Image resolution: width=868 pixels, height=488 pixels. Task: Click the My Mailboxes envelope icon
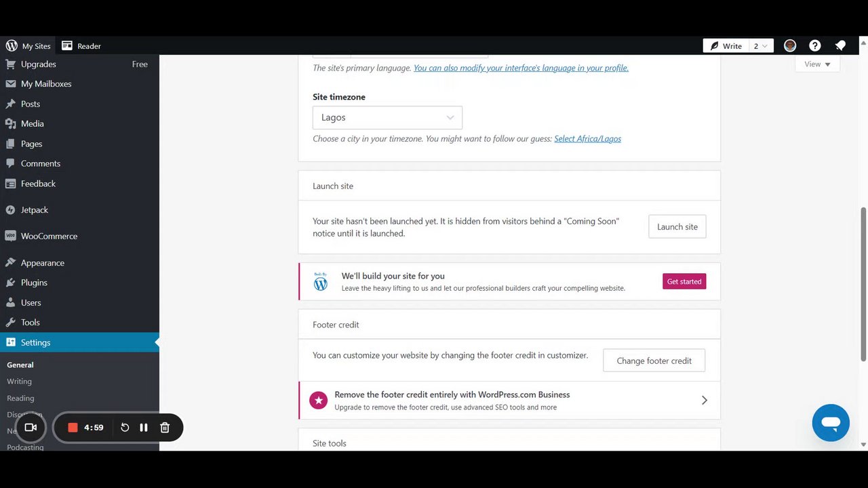click(x=10, y=84)
